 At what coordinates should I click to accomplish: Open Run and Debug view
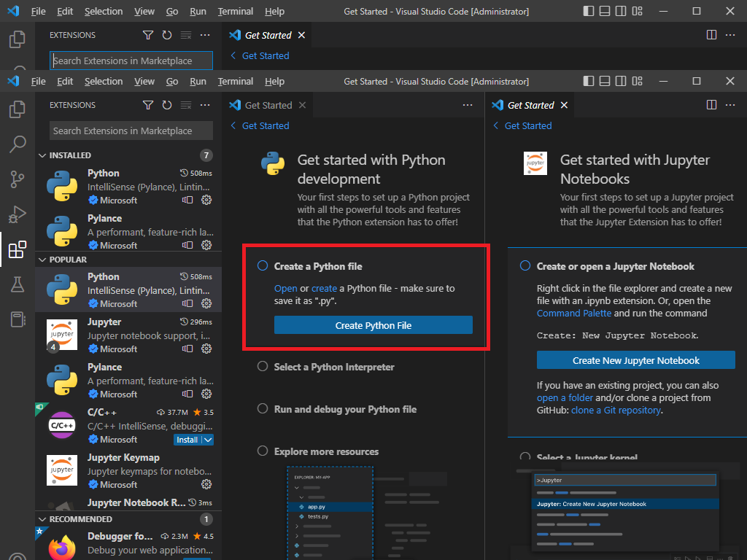18,214
